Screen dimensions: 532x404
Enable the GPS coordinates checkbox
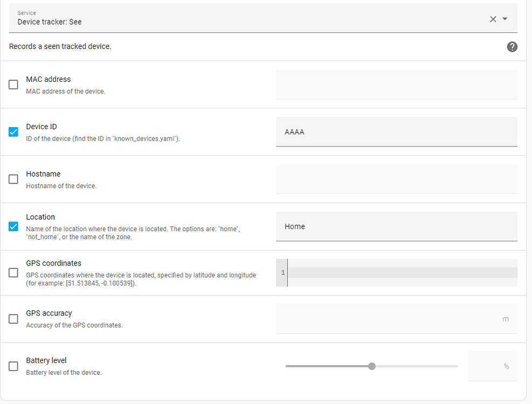click(13, 273)
